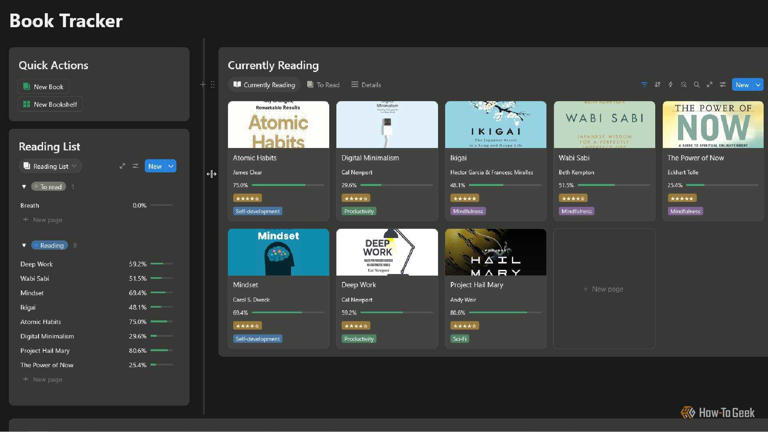Open Reading List settings sliders icon

click(135, 166)
